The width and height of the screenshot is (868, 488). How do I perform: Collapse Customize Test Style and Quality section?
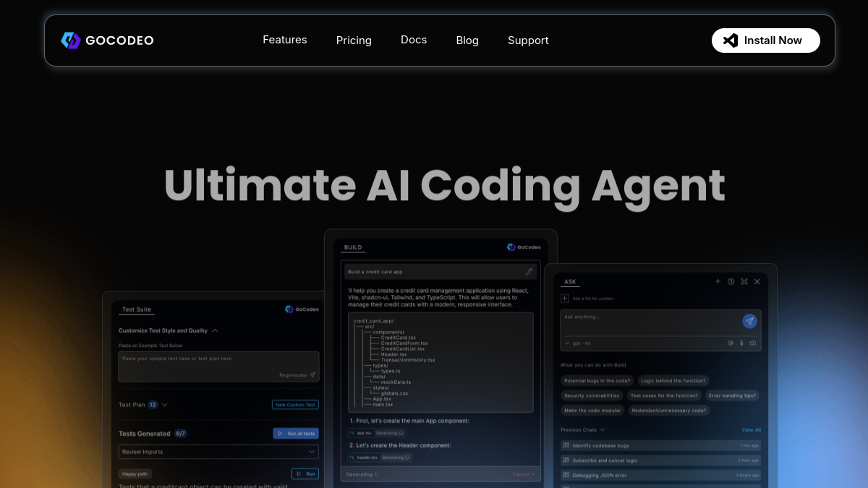click(215, 330)
